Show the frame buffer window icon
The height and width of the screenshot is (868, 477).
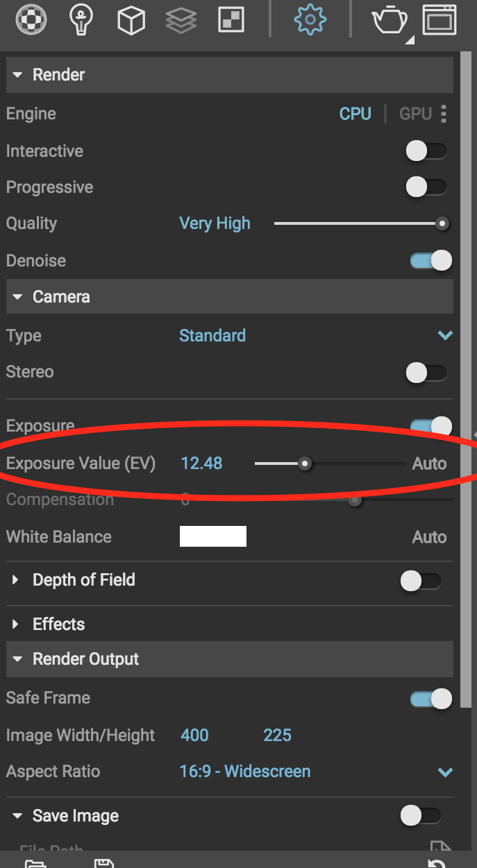[x=440, y=20]
